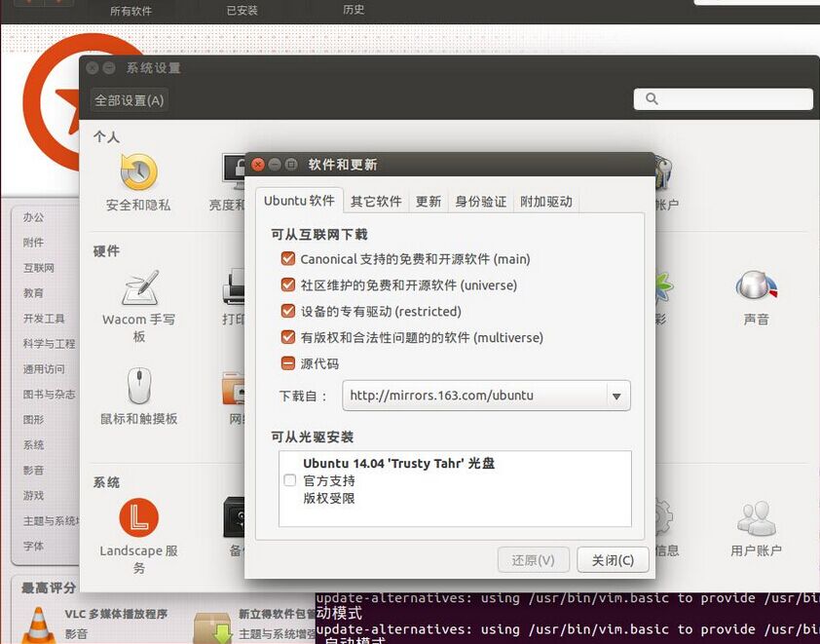
Task: Open the 声音 sound settings icon
Action: [x=756, y=286]
